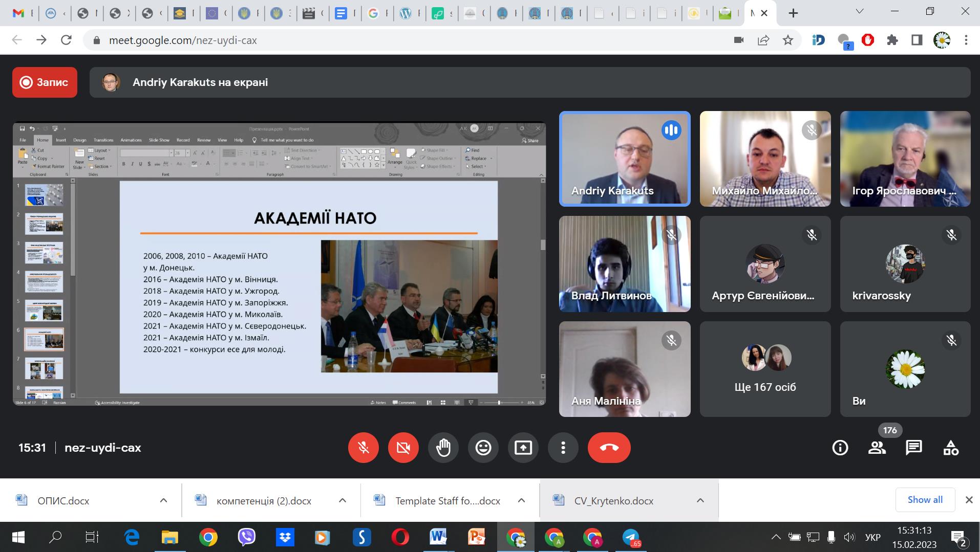Raise hand in the meeting

click(x=443, y=448)
